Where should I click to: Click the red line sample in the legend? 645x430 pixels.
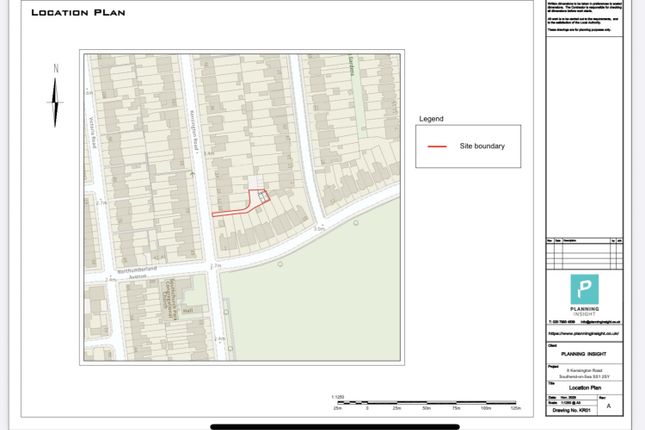437,146
